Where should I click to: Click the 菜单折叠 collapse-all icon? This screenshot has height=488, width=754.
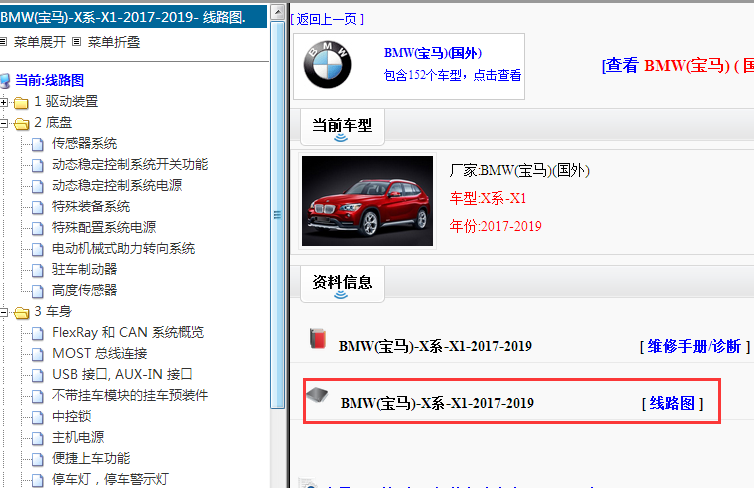76,42
